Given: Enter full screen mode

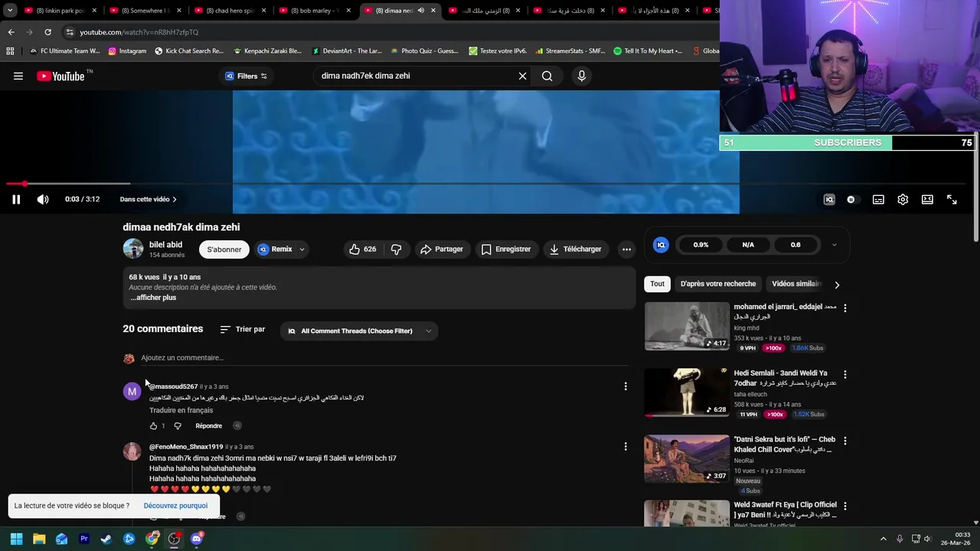Looking at the screenshot, I should click(952, 200).
